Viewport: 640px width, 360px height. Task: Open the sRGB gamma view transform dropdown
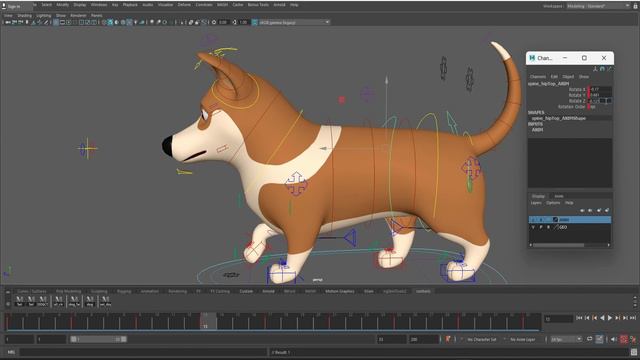point(294,22)
